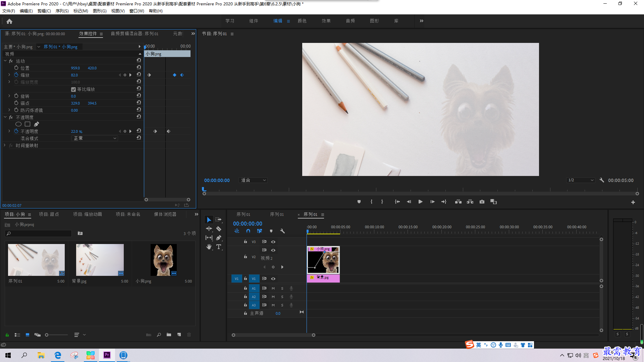Create rectangular opacity mask
This screenshot has height=362, width=644.
click(28, 124)
